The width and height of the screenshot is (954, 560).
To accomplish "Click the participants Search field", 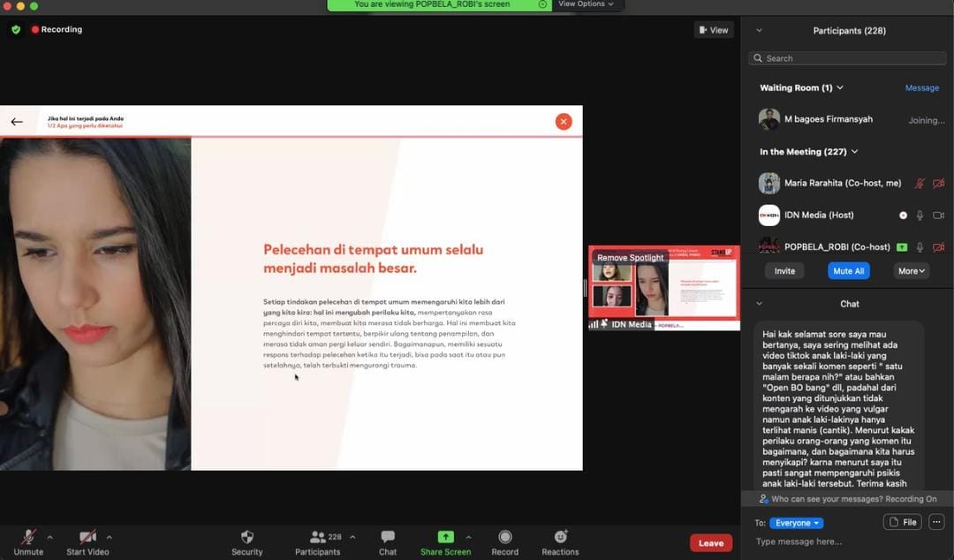I will [848, 58].
